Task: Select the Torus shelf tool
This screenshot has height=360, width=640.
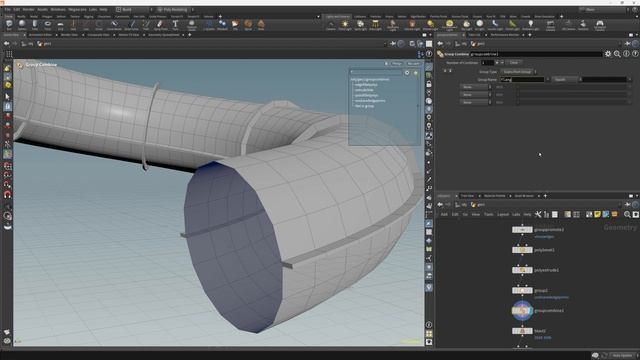Action: pos(48,25)
